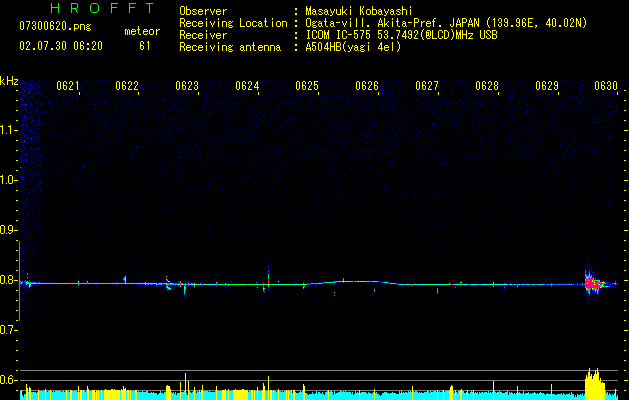This screenshot has height=400, width=629.
Task: Click the 0.9 kHz frequency label
Action: [8, 230]
